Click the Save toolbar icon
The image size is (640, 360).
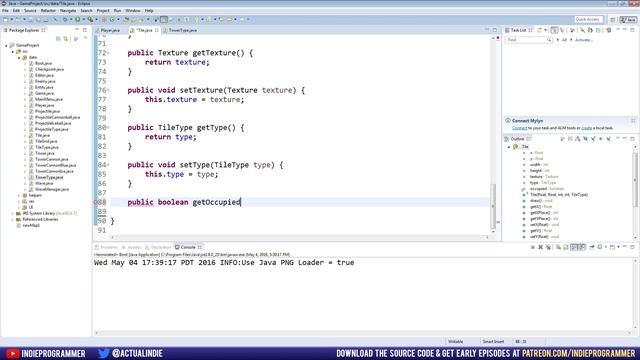click(x=30, y=19)
